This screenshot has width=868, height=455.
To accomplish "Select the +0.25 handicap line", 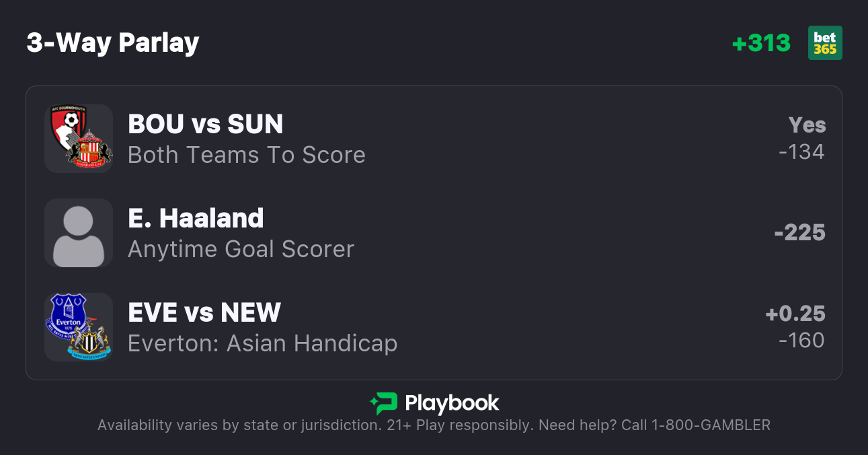I will point(795,314).
